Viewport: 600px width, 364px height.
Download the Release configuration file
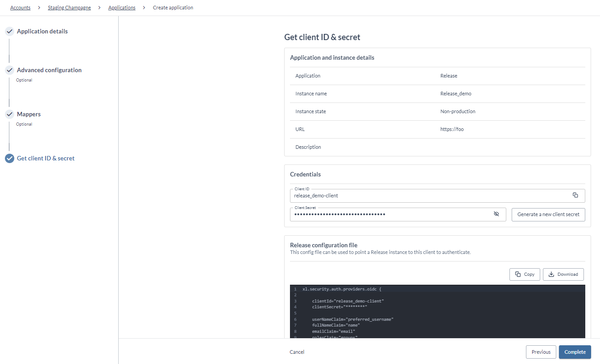(x=563, y=274)
